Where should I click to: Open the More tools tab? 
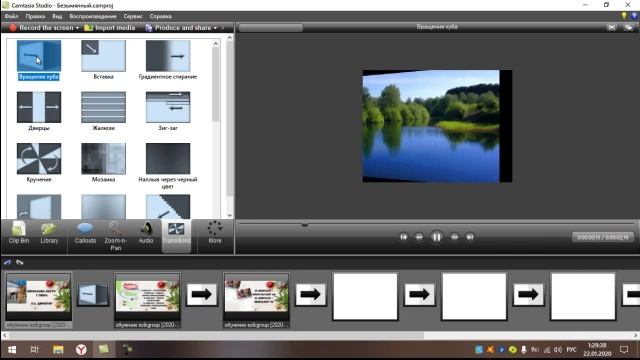pyautogui.click(x=215, y=233)
